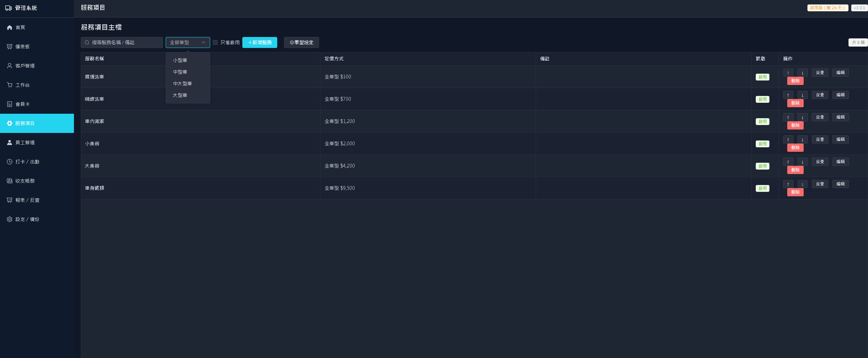Delete 精緻洗車 with the 刪除 button

(x=795, y=103)
